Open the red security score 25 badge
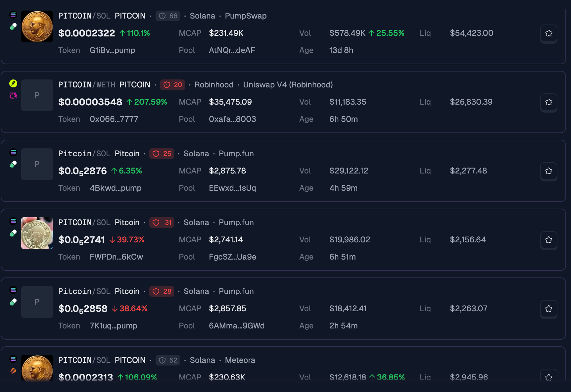571x392 pixels. click(x=162, y=154)
